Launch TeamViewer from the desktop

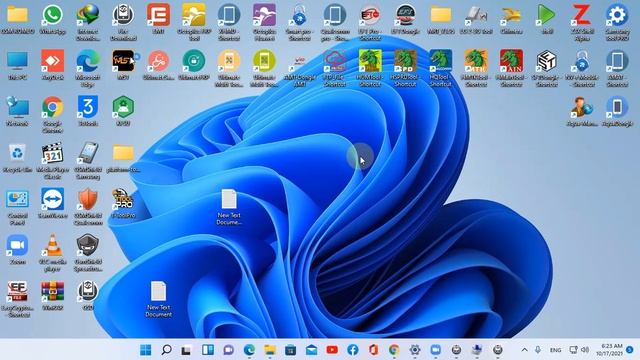click(53, 200)
